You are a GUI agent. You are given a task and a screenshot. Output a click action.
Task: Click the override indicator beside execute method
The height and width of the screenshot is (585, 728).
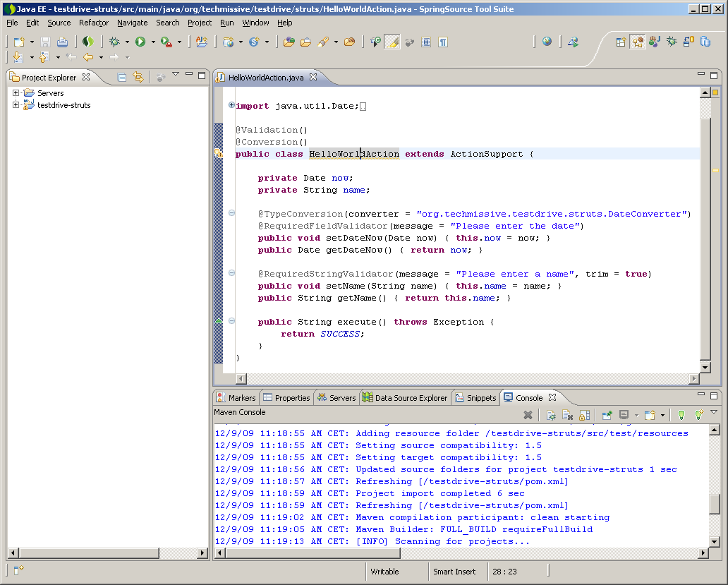[x=219, y=321]
